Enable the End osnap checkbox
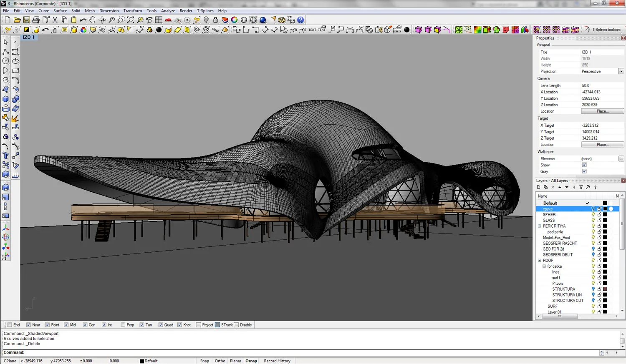This screenshot has height=364, width=626. [10, 325]
